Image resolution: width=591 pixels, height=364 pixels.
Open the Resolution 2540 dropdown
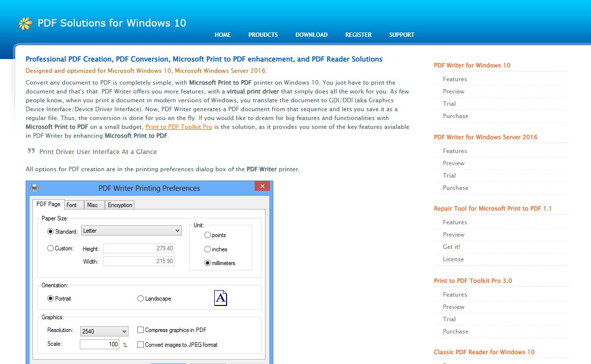[104, 331]
